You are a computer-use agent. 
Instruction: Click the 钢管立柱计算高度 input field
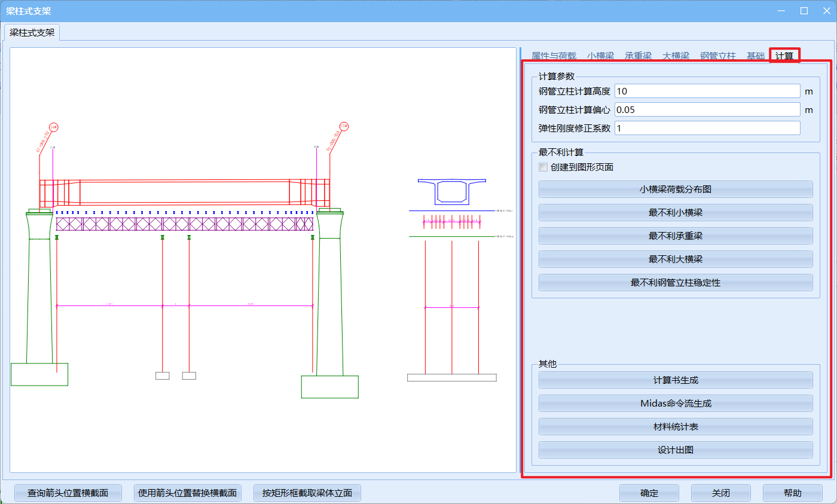(707, 91)
